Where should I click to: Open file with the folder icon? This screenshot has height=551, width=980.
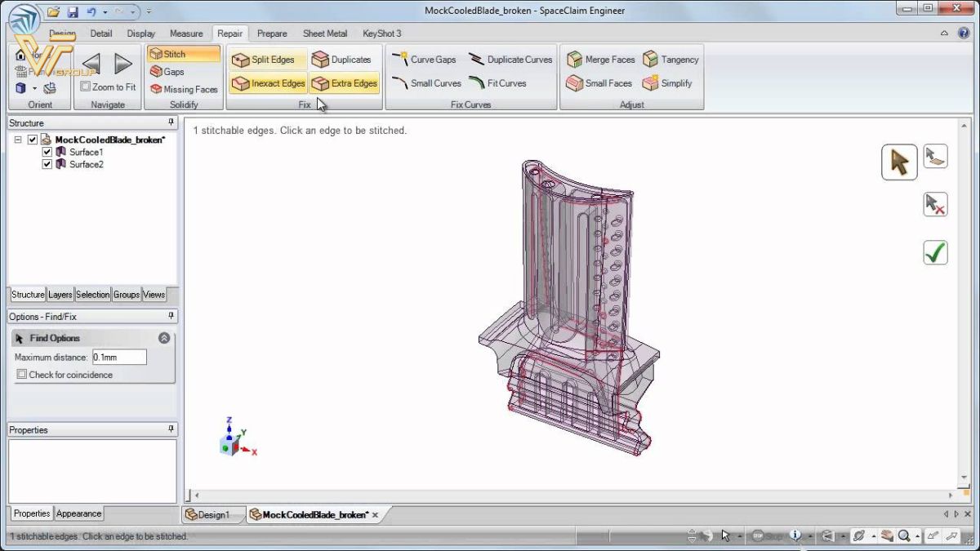point(54,11)
